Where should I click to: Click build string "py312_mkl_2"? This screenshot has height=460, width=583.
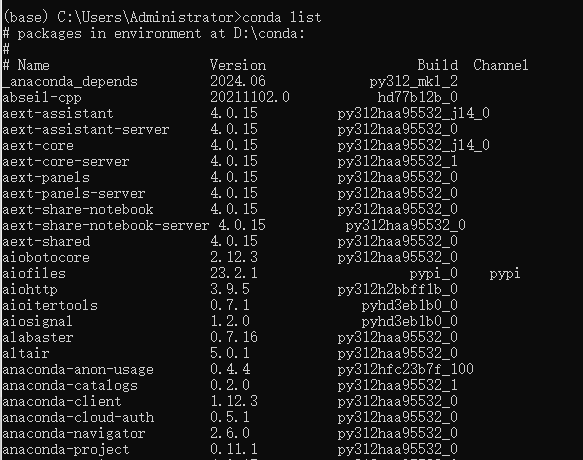click(413, 81)
